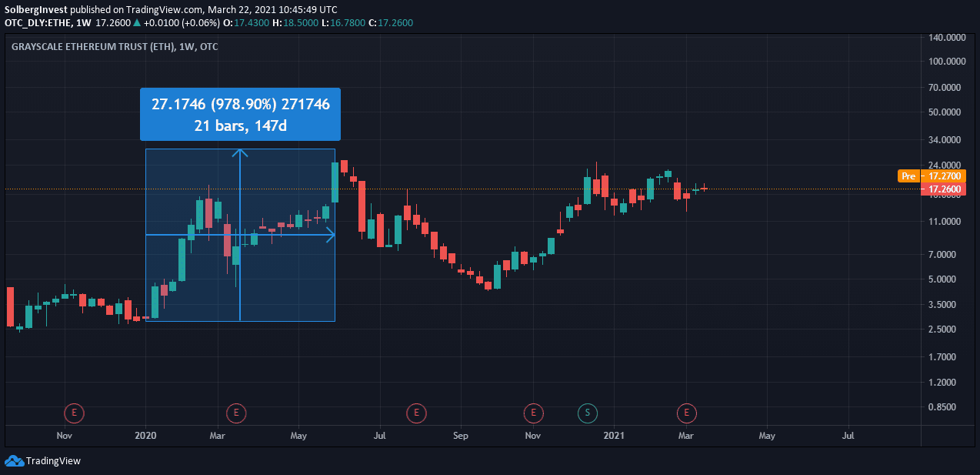Click the TradingView cloud logo icon
Viewport: 980px width, 475px height.
pos(14,460)
